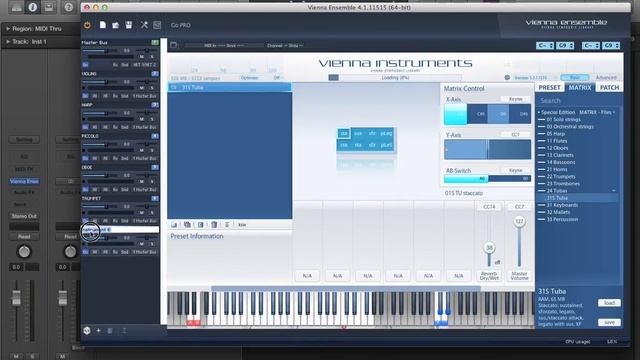Viewport: 640px width, 360px height.
Task: Click the trash icon below the matrix list
Action: (x=214, y=224)
